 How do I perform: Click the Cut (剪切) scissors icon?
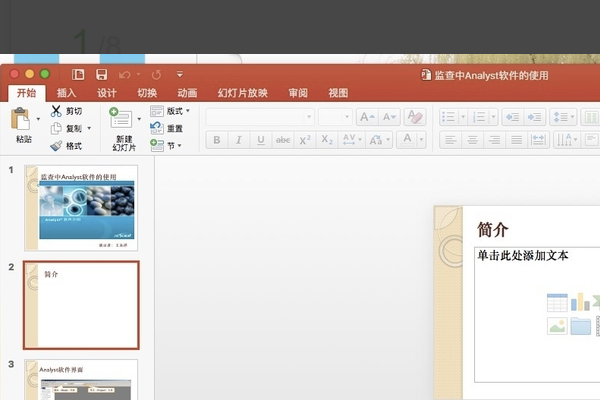pyautogui.click(x=56, y=111)
